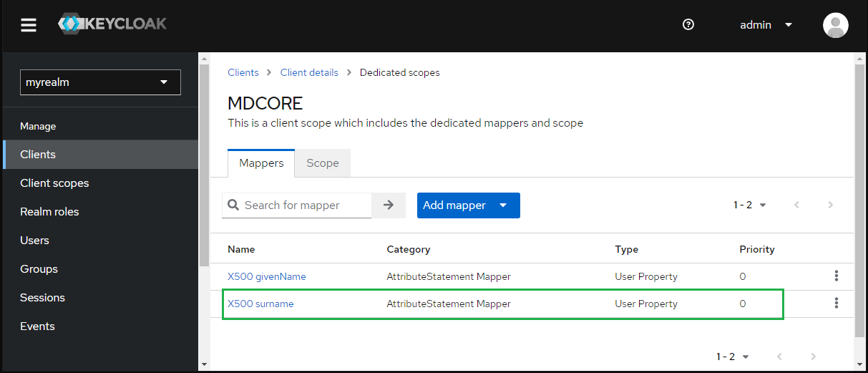Viewport: 868px width, 373px height.
Task: Open the X500 surname mapper link
Action: pyautogui.click(x=260, y=304)
